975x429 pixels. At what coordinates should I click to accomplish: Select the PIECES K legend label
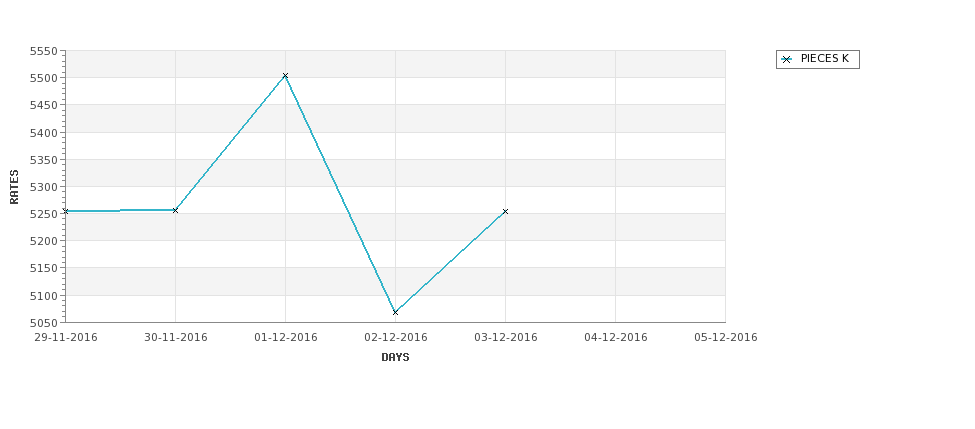pyautogui.click(x=825, y=59)
